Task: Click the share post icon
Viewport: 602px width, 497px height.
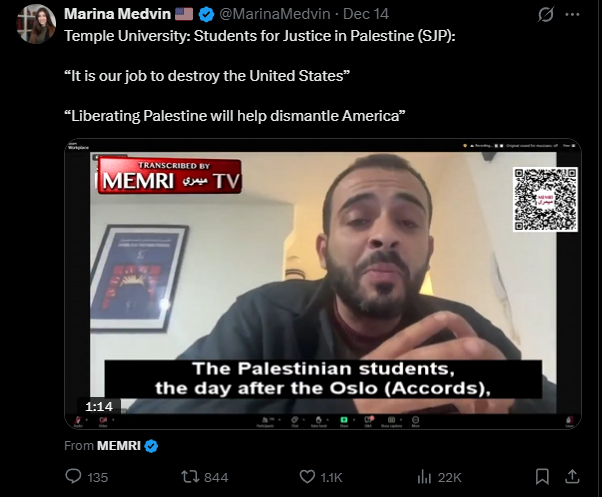Action: point(572,476)
